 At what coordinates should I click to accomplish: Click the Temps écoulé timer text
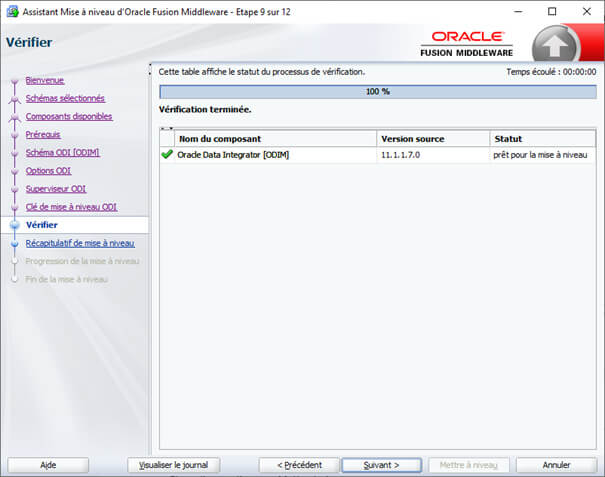(x=551, y=72)
